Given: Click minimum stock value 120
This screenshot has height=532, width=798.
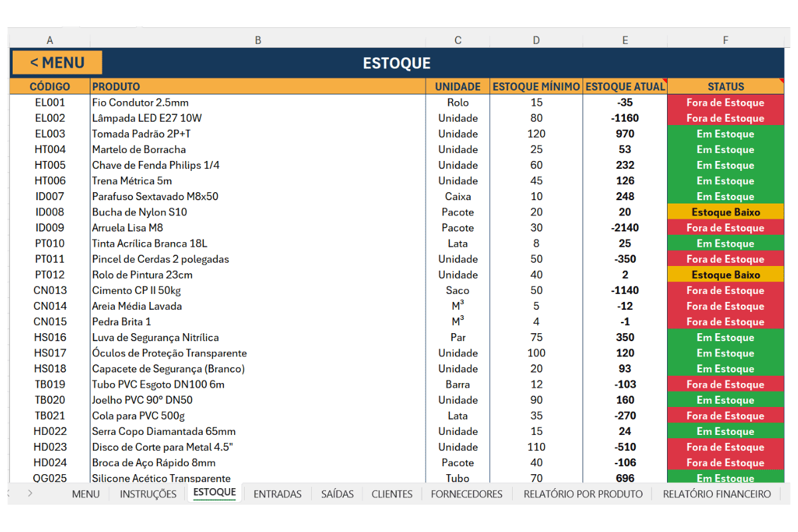Looking at the screenshot, I should (x=537, y=134).
